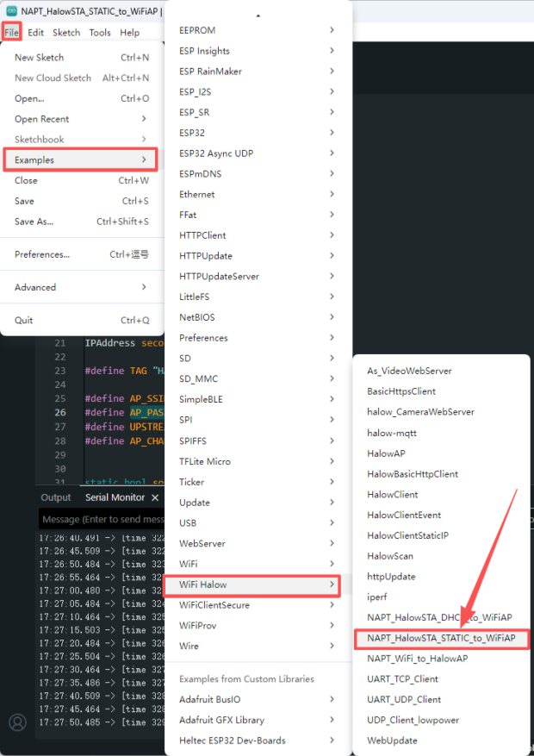Viewport: 534px width, 756px height.
Task: Open the HTTPClient examples submenu
Action: [258, 234]
